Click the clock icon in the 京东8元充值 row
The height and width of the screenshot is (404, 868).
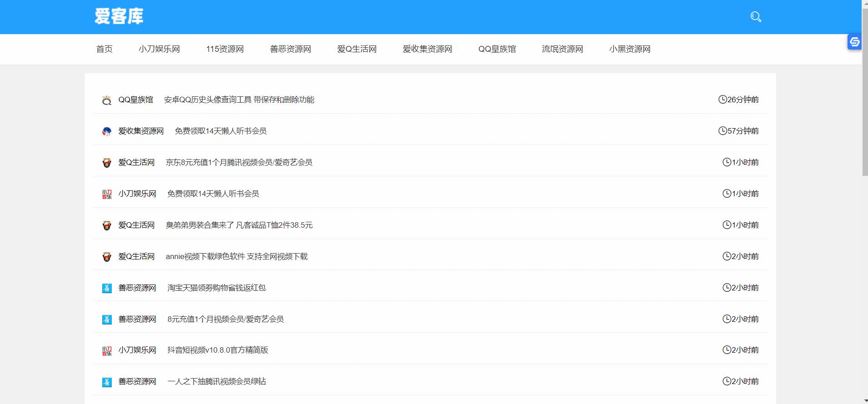coord(727,162)
